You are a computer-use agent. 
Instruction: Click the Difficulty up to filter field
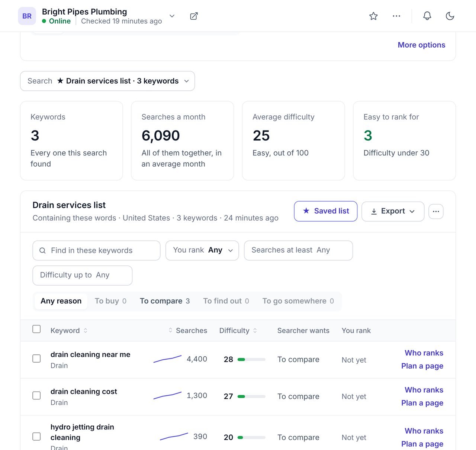click(83, 275)
